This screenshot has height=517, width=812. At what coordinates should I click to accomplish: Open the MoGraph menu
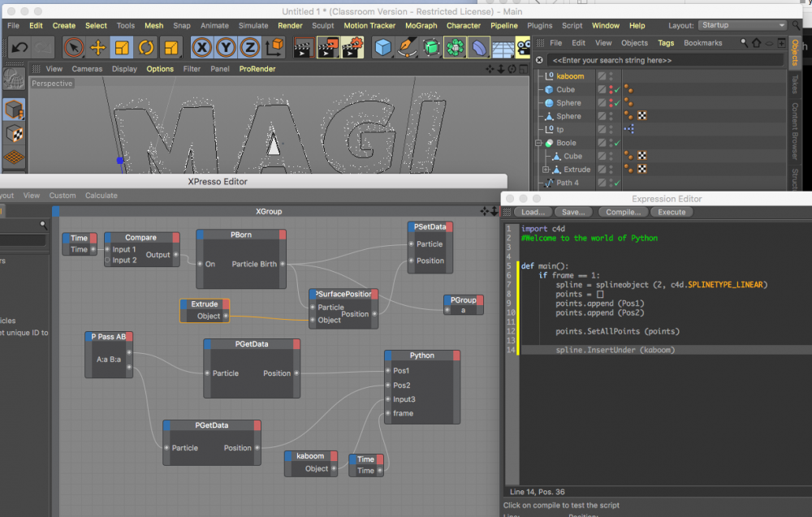click(x=420, y=25)
